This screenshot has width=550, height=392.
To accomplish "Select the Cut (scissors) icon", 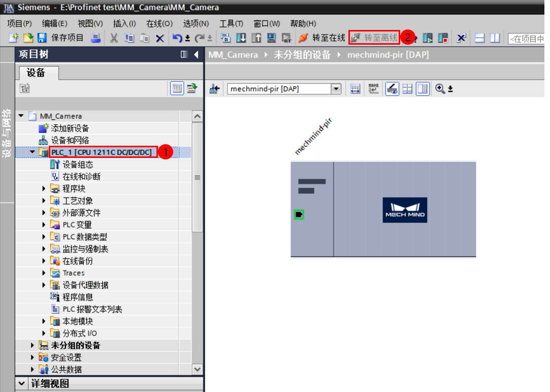I will 114,38.
